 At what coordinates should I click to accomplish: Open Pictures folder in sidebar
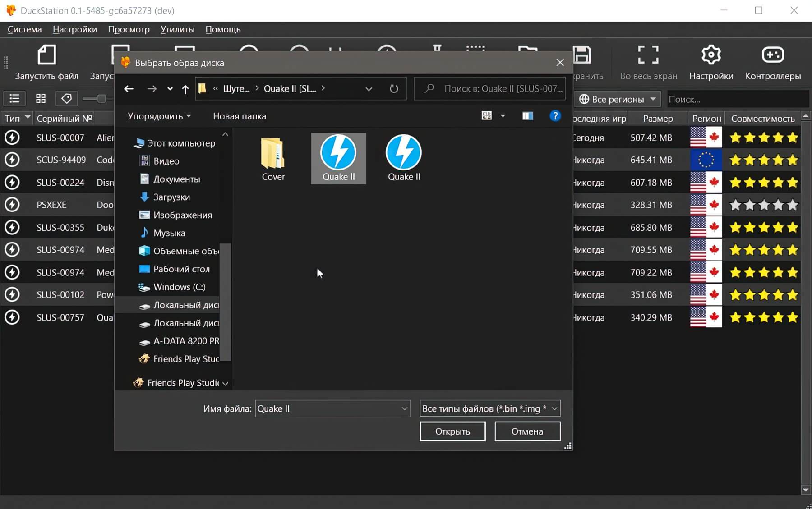coord(175,215)
